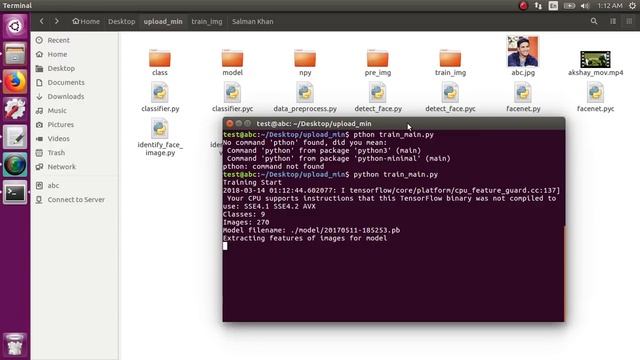This screenshot has height=360, width=640.
Task: Select the akshay_mov.mp4 video thumbnail
Action: point(596,59)
